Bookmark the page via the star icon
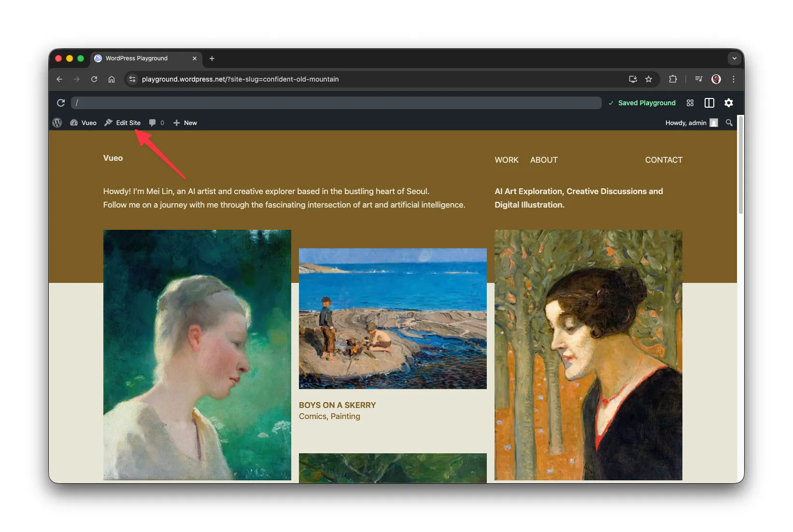Image resolution: width=793 pixels, height=532 pixels. (x=649, y=79)
